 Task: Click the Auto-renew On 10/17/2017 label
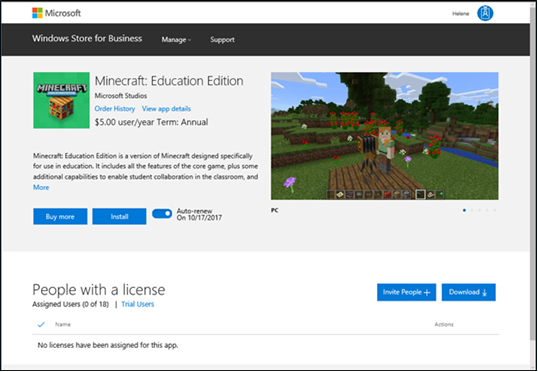coord(199,214)
